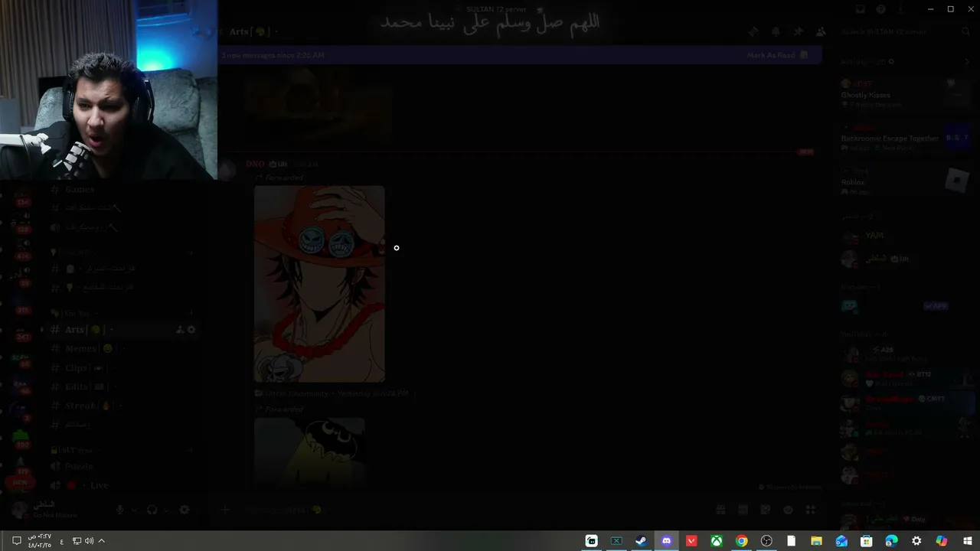Viewport: 980px width, 551px height.
Task: Show pinned messages in the Arts channel
Action: click(798, 31)
